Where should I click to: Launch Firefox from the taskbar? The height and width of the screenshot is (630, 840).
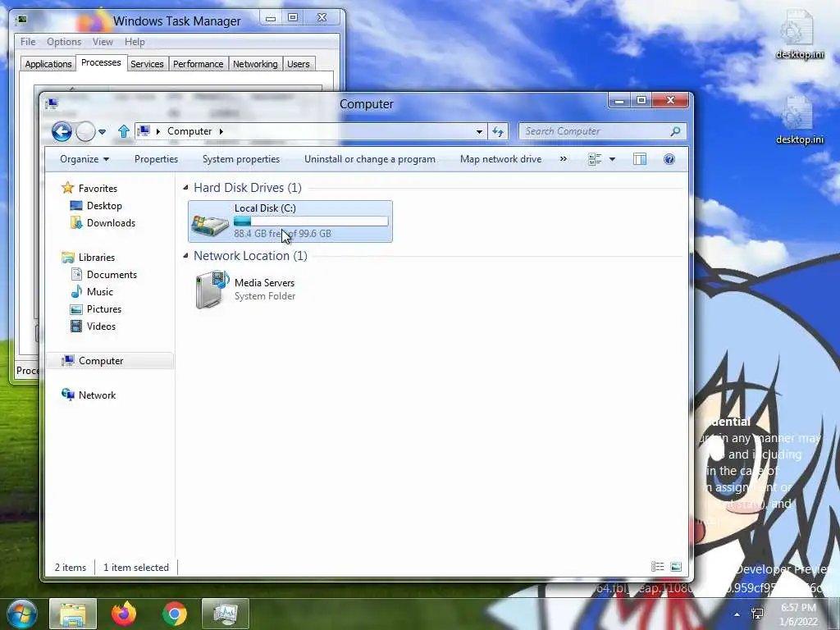124,614
